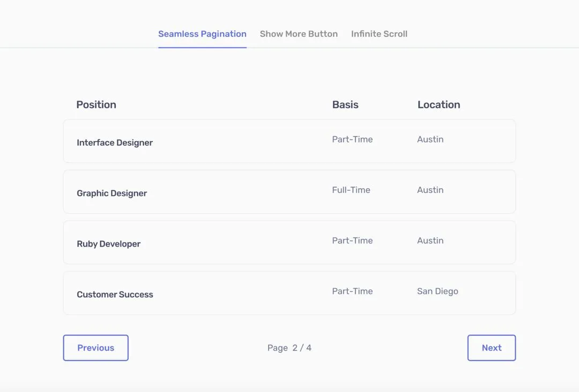This screenshot has height=392, width=579.
Task: Select the Location column header
Action: pos(439,105)
